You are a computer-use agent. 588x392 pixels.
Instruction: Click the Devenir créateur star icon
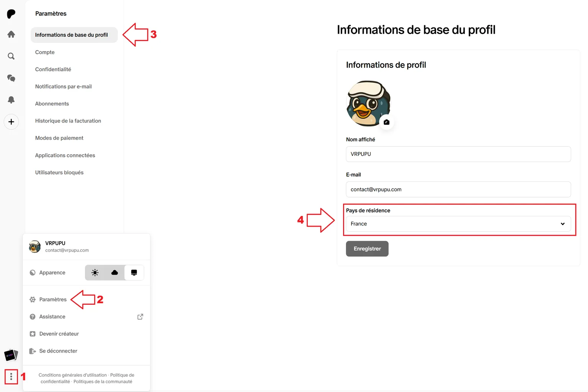(33, 334)
